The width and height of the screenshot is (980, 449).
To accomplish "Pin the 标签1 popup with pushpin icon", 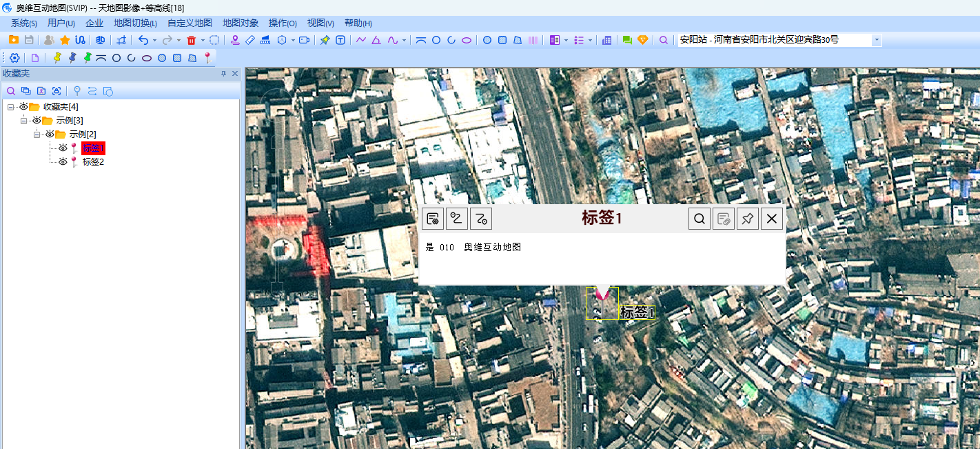I will coord(748,219).
